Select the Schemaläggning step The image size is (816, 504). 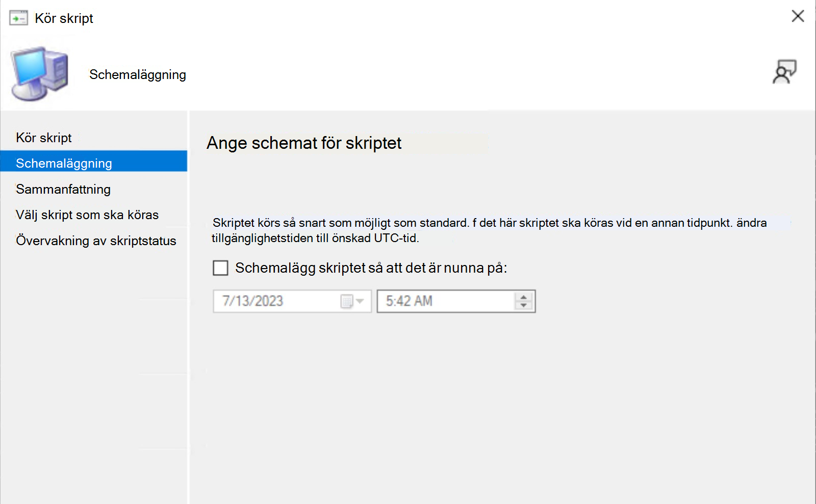click(x=94, y=164)
